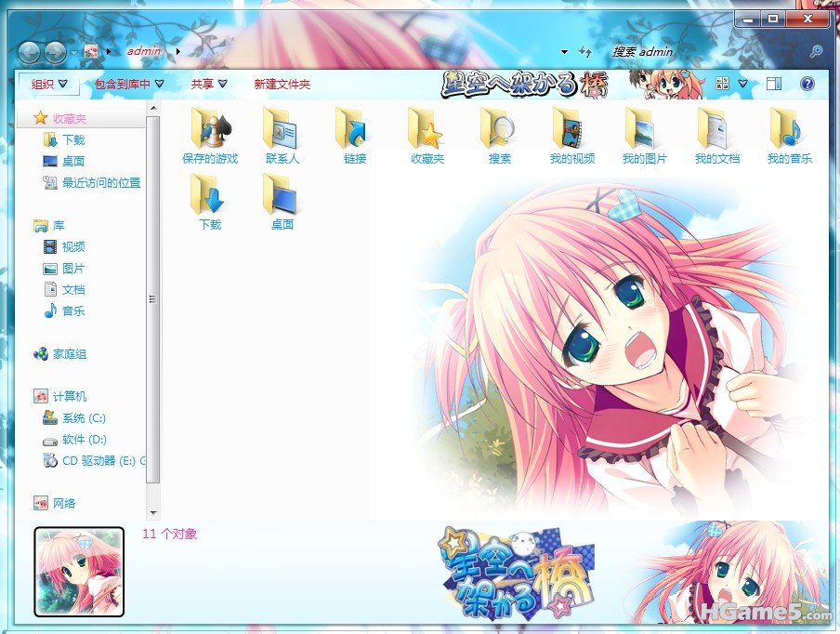Click the Forward navigation arrow
840x634 pixels.
click(x=55, y=52)
